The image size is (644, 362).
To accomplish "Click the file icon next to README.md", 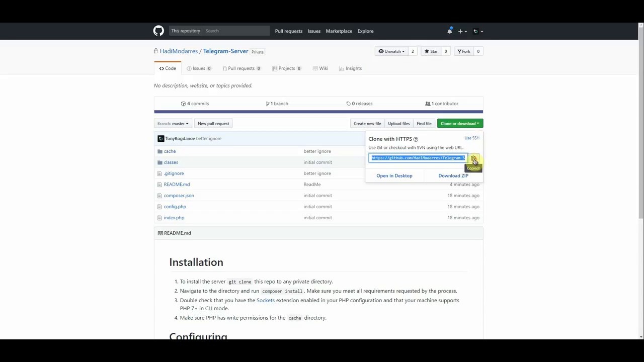I will coord(159,185).
